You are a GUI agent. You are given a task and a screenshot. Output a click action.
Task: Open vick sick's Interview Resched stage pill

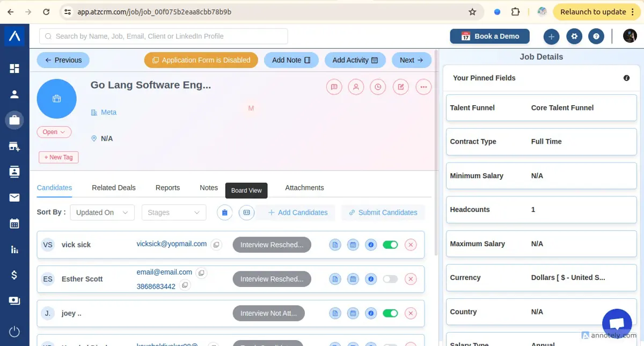pyautogui.click(x=272, y=245)
